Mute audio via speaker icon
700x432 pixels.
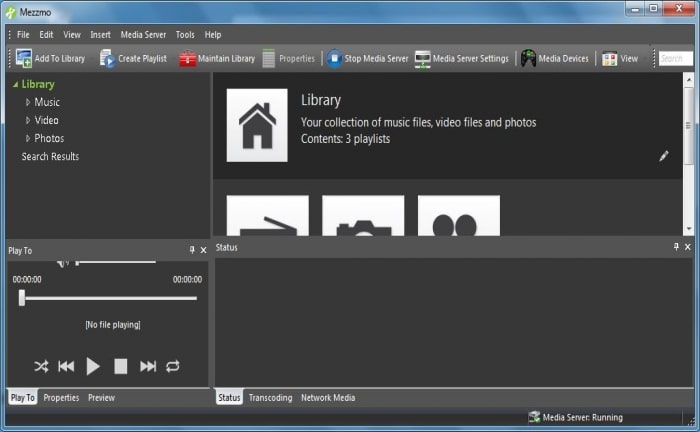pyautogui.click(x=63, y=263)
